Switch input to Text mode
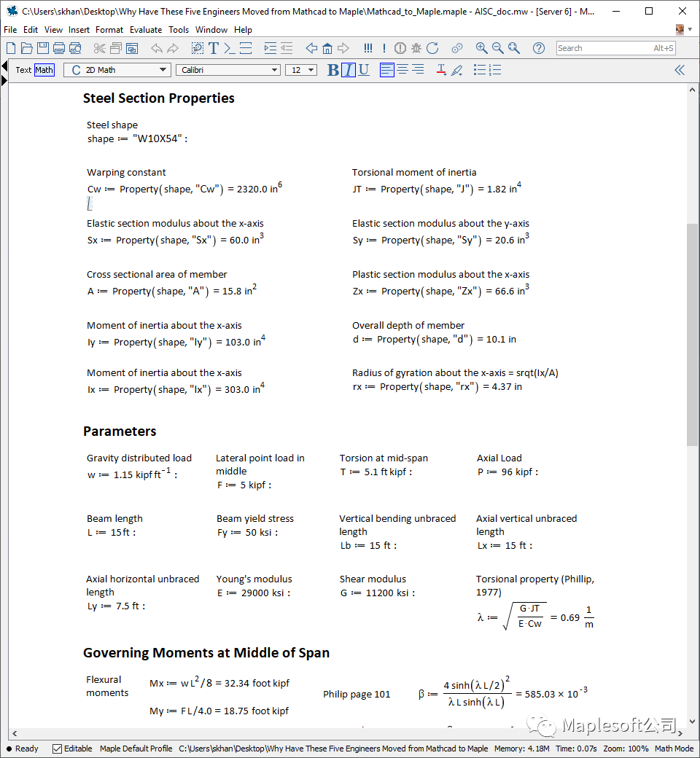Screen dimensions: 700x758 (x=23, y=70)
